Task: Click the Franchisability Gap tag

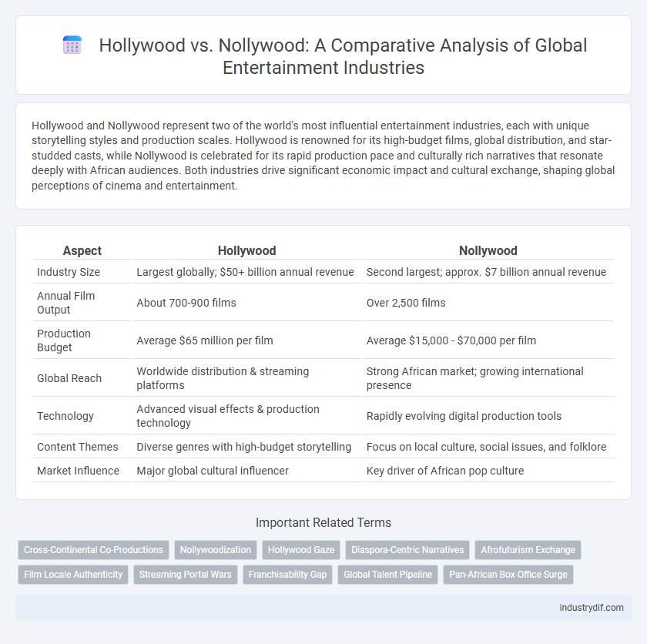Action: (287, 574)
